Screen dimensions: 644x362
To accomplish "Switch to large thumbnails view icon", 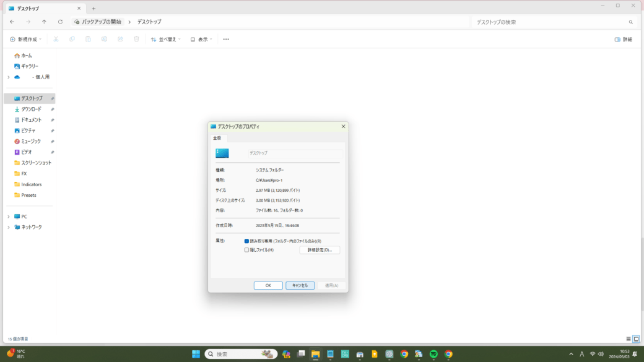I will [636, 339].
